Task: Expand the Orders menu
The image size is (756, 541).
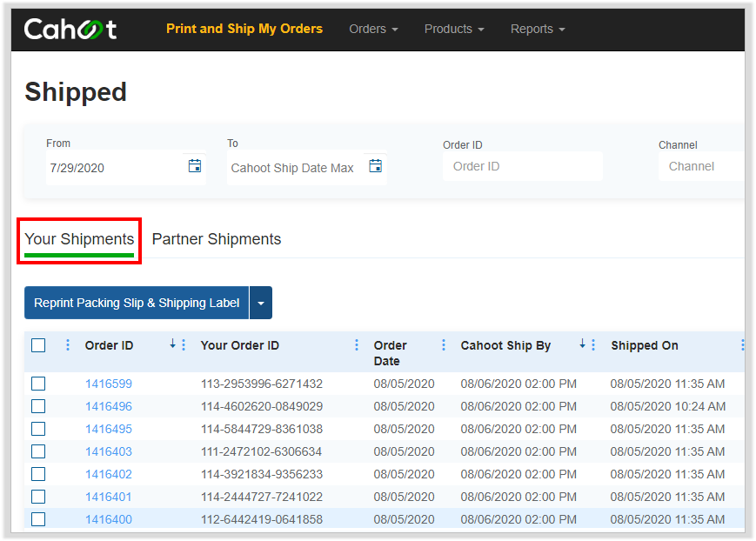Action: pyautogui.click(x=373, y=30)
